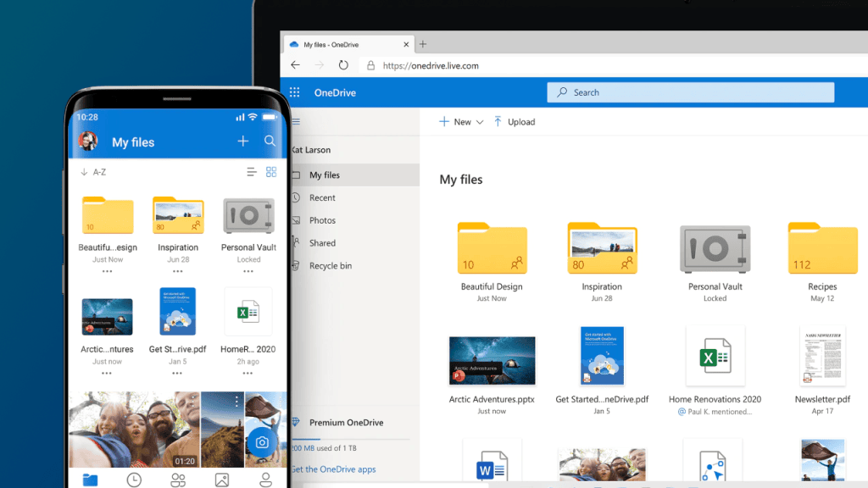The width and height of the screenshot is (868, 488).
Task: Open more options for Get St...rive.pdf on phone
Action: pyautogui.click(x=177, y=373)
